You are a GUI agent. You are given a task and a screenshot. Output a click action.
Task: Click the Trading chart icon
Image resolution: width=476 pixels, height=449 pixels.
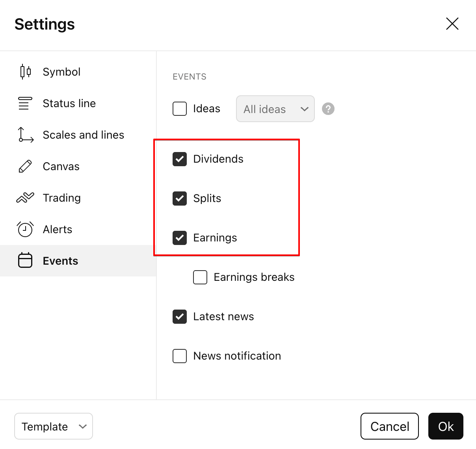tap(25, 198)
